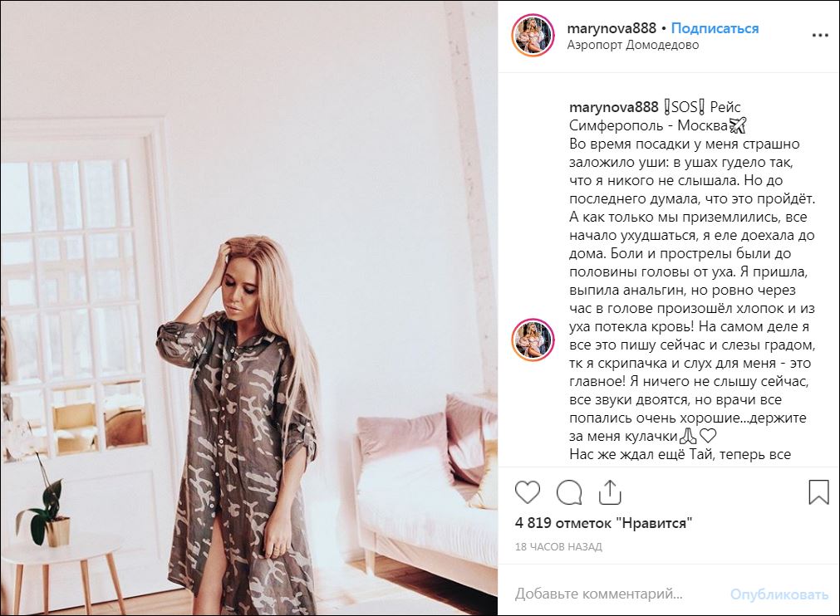Save post with the bookmark icon

tap(818, 491)
